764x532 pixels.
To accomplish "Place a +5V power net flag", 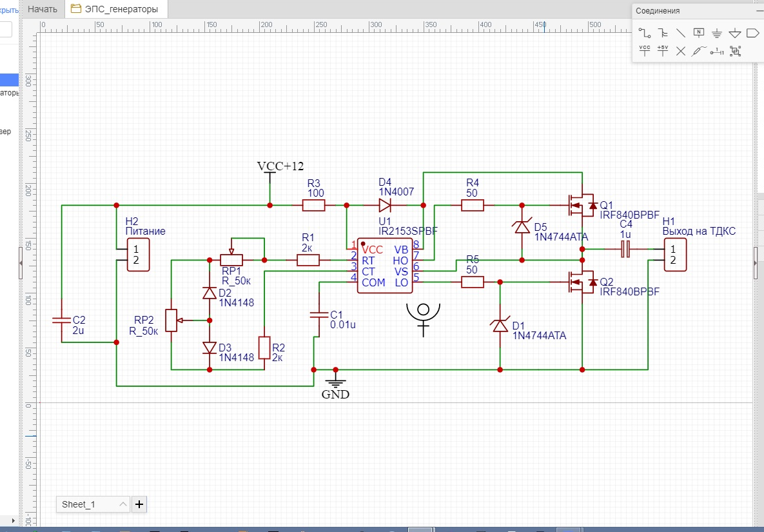I will tap(662, 50).
